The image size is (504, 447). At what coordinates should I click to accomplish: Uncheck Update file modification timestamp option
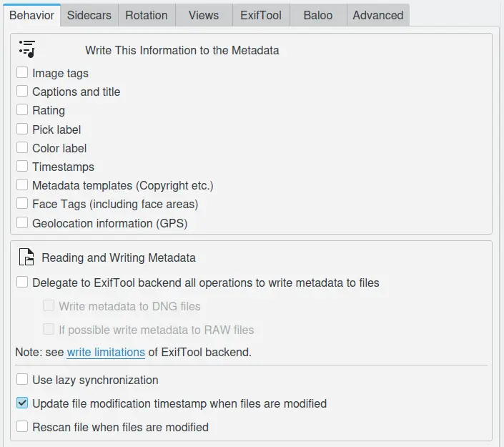click(22, 403)
